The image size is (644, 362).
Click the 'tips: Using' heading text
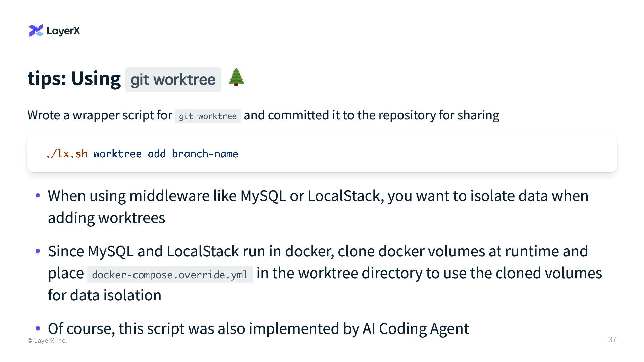74,79
